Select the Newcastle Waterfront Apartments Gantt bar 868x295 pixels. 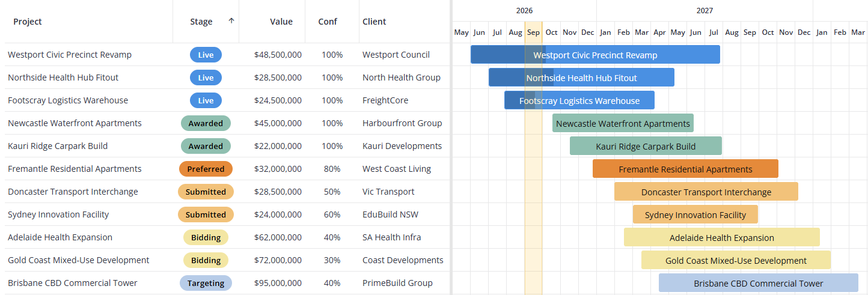click(x=623, y=123)
